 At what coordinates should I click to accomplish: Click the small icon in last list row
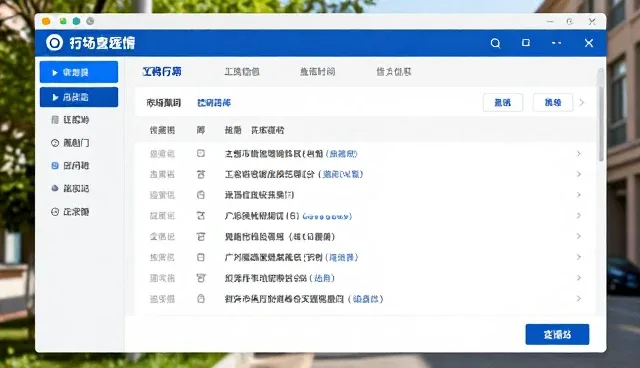(201, 299)
